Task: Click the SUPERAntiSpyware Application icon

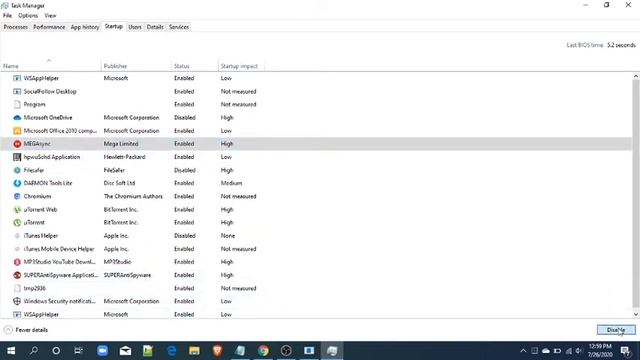Action: (x=17, y=275)
